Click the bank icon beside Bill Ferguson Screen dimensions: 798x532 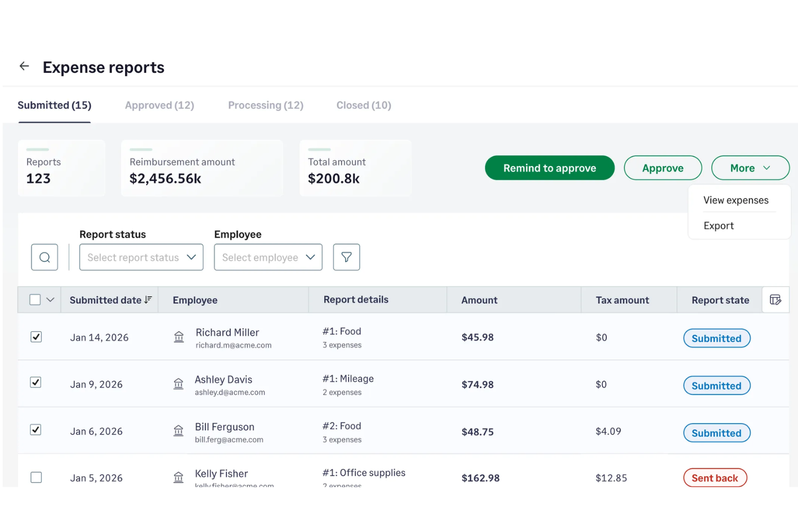click(x=178, y=431)
